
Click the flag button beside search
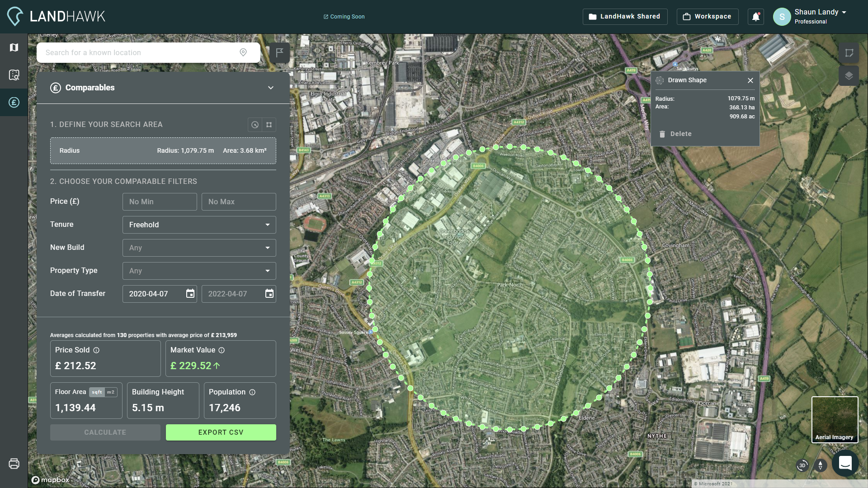click(x=279, y=53)
